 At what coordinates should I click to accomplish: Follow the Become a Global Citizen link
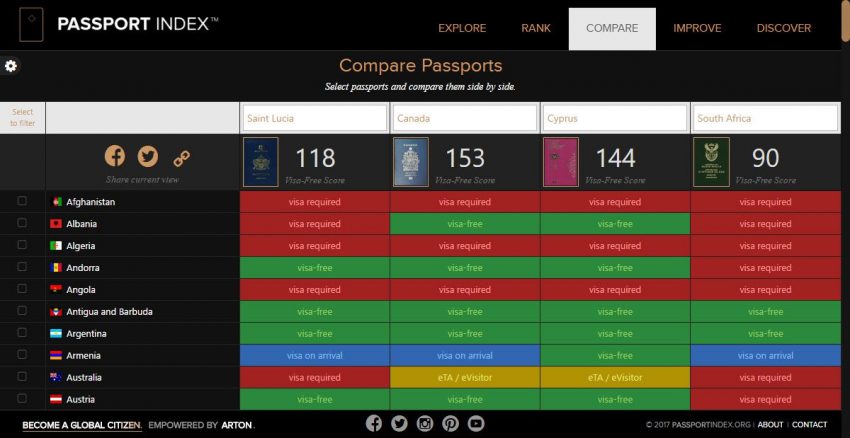pos(82,425)
